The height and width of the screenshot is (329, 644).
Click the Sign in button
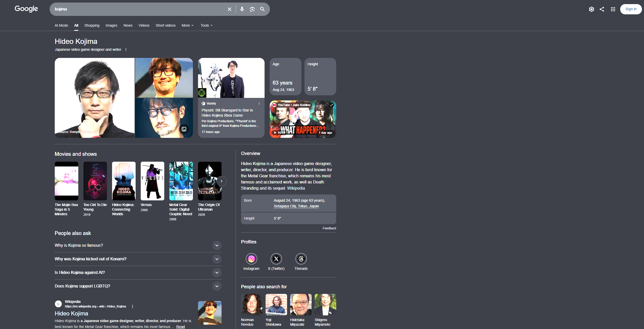pos(631,9)
